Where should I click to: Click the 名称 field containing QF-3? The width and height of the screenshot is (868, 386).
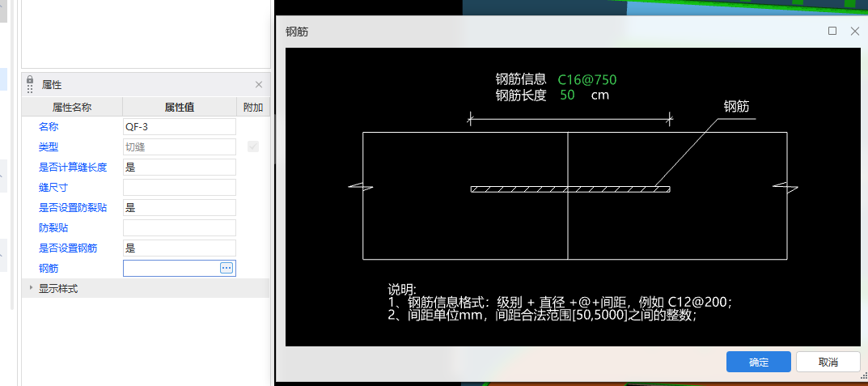pyautogui.click(x=179, y=126)
